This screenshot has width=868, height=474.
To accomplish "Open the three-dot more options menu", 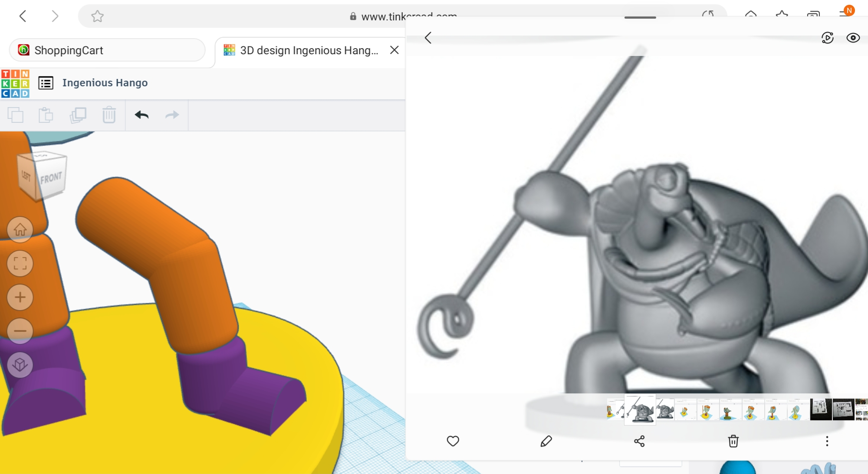I will pos(827,441).
